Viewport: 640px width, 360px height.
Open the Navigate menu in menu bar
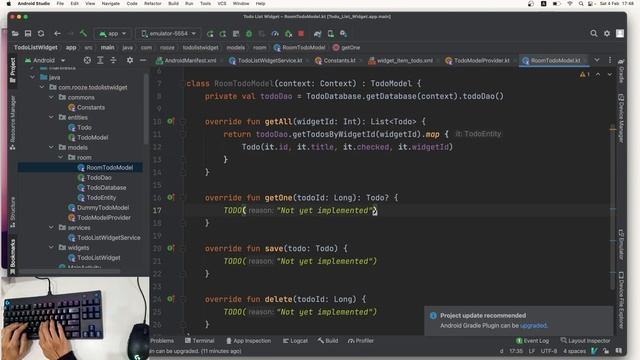(x=111, y=4)
